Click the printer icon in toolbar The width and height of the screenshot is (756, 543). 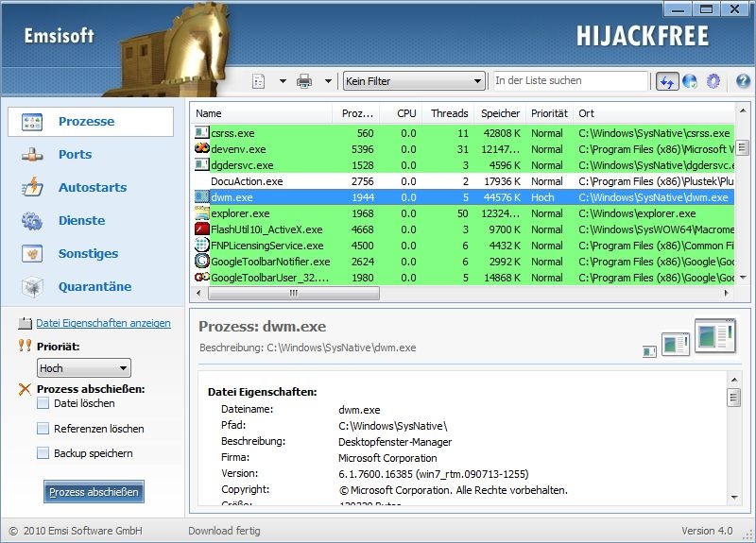304,81
